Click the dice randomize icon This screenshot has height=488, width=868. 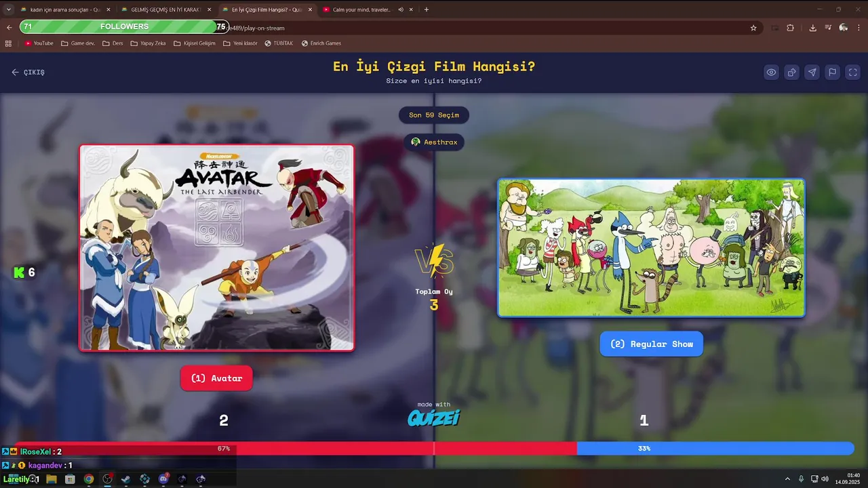tap(791, 73)
